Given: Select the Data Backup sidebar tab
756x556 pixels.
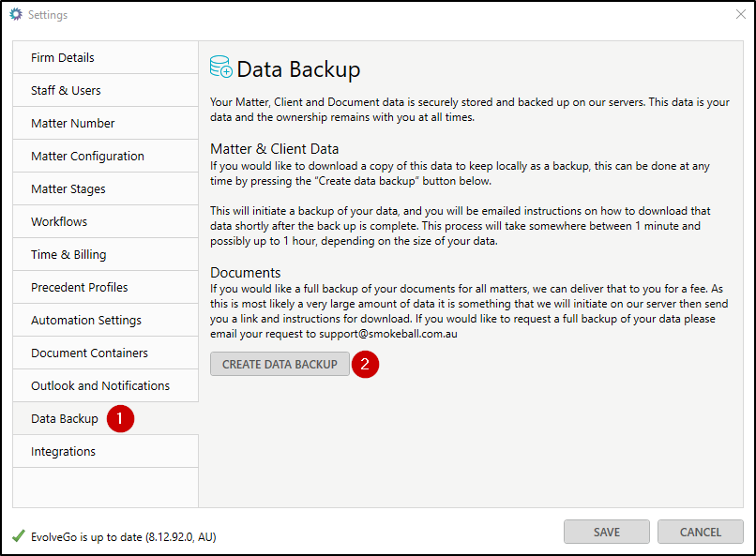Looking at the screenshot, I should click(x=65, y=419).
